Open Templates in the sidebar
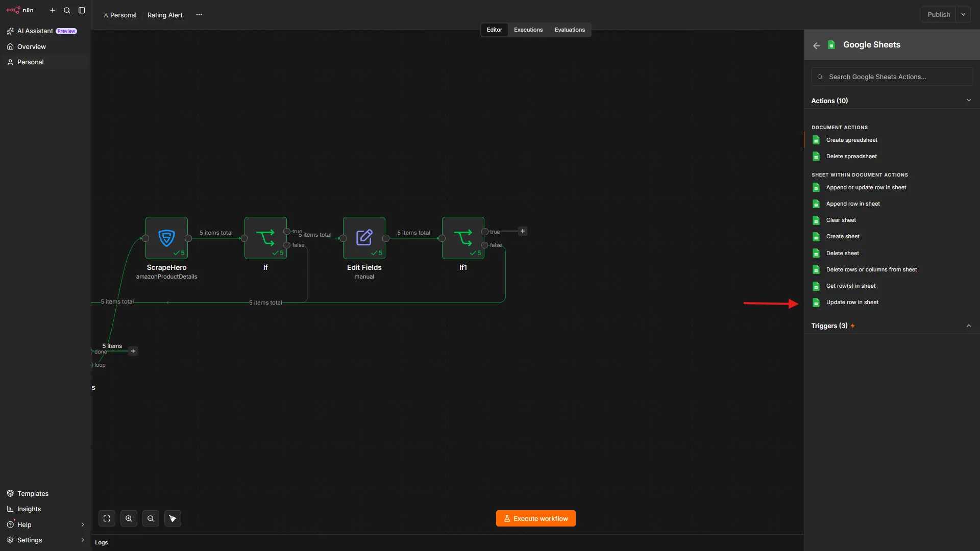Screen dimensions: 980x551 [45, 493]
